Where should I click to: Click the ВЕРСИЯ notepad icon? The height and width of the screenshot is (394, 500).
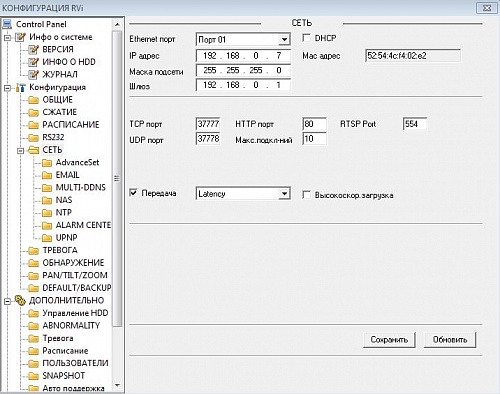point(33,50)
